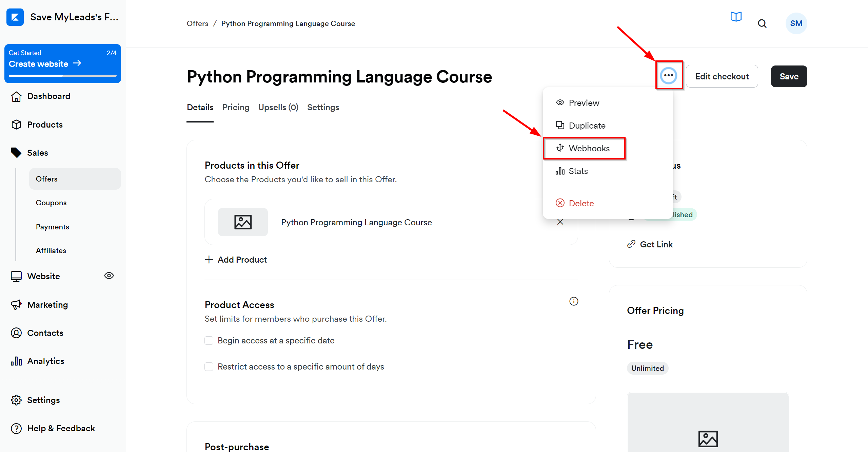Click the Edit checkout button
Image resolution: width=868 pixels, height=452 pixels.
pos(722,76)
